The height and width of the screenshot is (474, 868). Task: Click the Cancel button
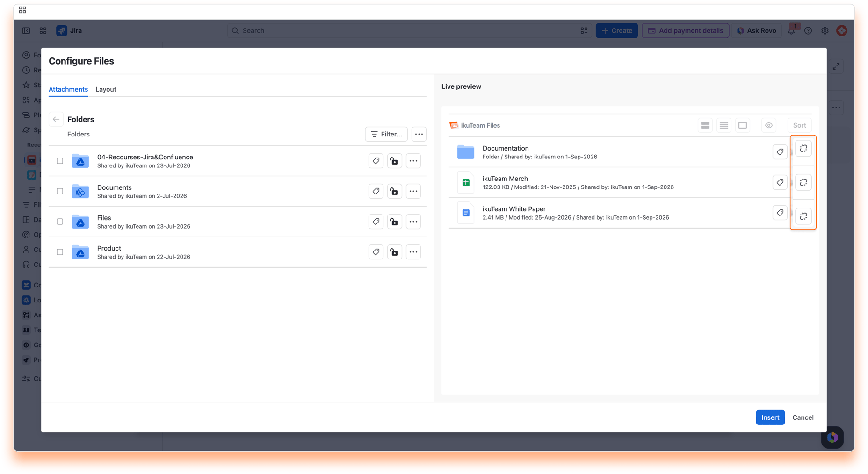coord(803,417)
